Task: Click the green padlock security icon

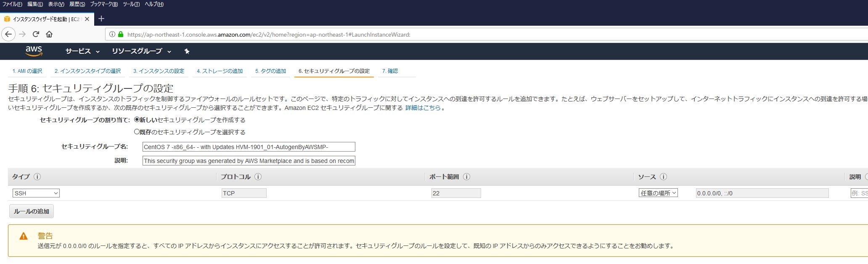Action: [x=121, y=35]
